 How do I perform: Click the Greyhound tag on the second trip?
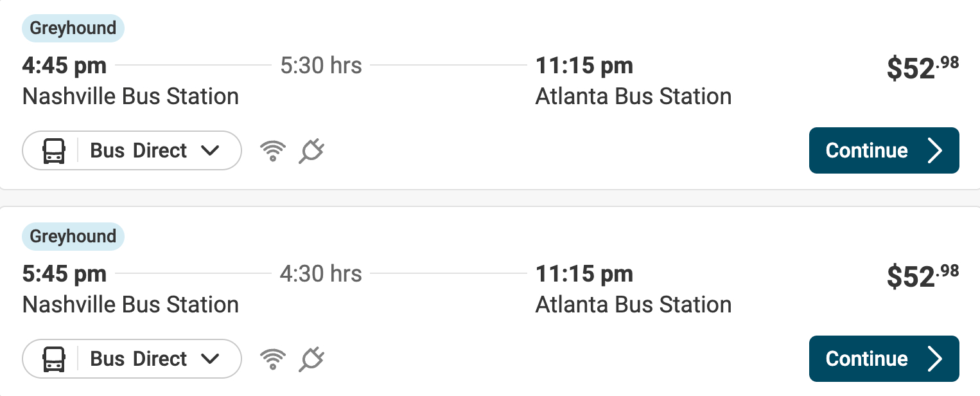tap(73, 237)
